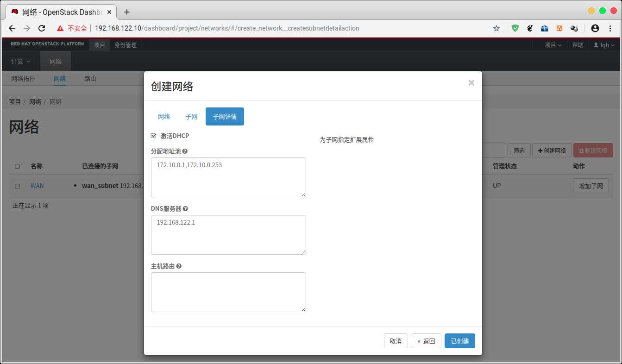Open the WAN network link
Image resolution: width=622 pixels, height=364 pixels.
point(37,186)
